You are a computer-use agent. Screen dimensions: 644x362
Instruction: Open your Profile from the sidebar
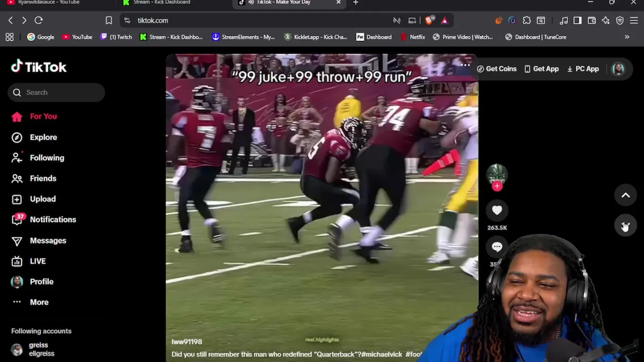point(32,282)
